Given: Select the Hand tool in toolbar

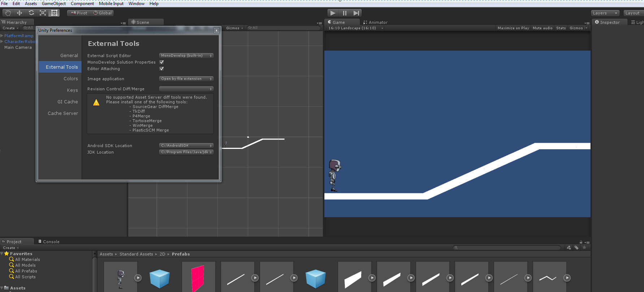Looking at the screenshot, I should click(8, 13).
